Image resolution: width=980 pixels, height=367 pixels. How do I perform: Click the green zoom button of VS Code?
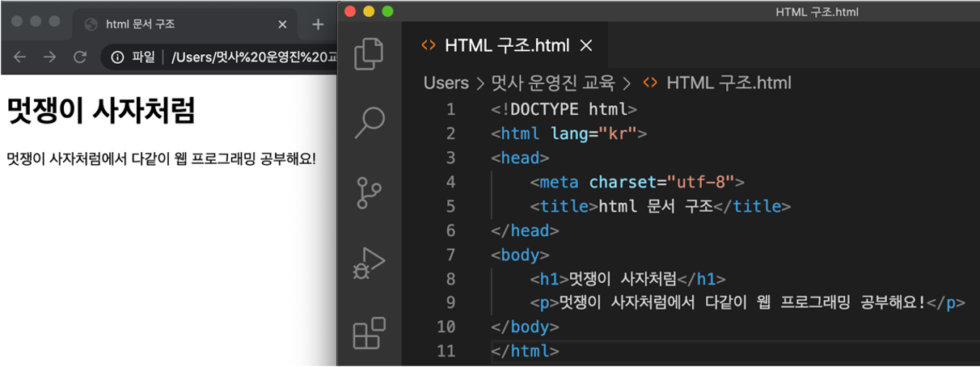[x=387, y=11]
